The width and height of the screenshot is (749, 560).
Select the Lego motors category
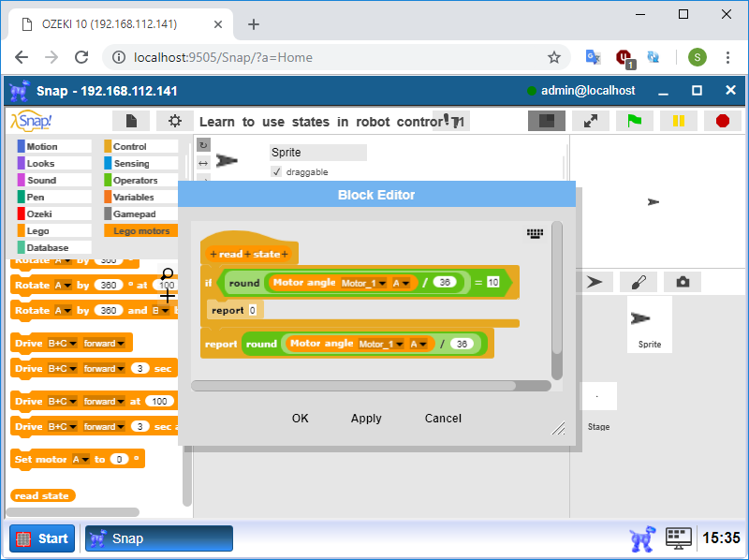(141, 230)
